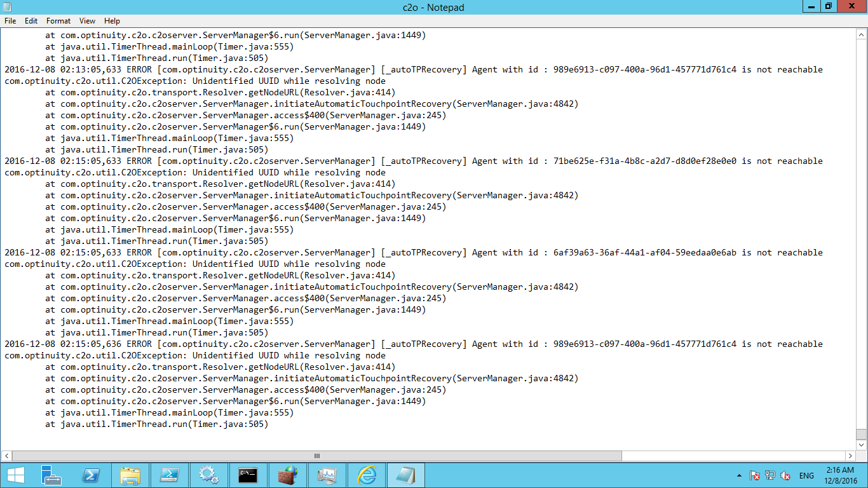Open Windows PowerShell from the taskbar
This screenshot has height=488, width=868.
point(91,475)
